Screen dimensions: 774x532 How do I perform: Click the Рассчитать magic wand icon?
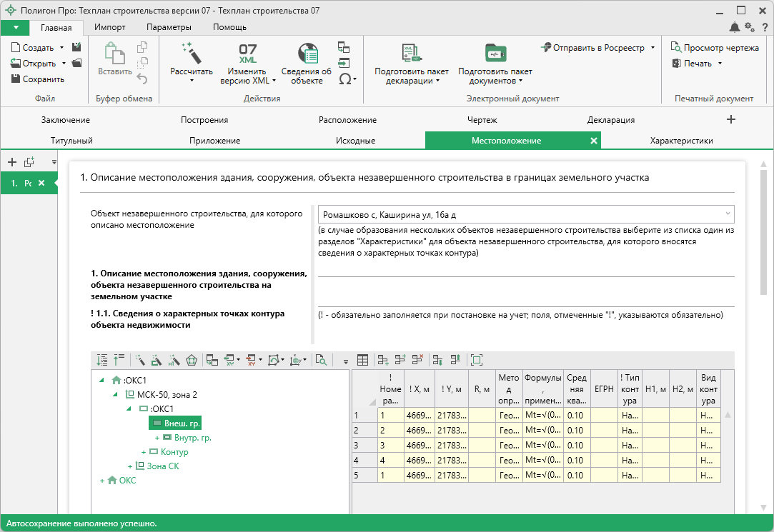click(191, 53)
